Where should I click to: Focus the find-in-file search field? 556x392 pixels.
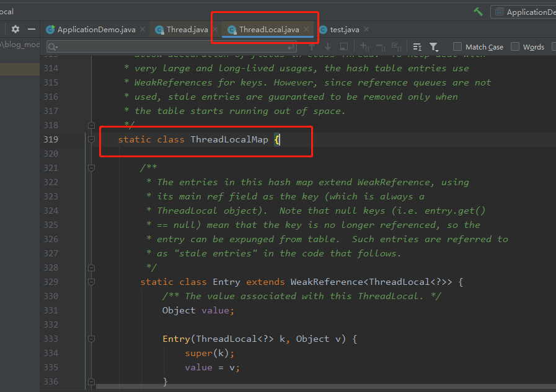point(172,47)
